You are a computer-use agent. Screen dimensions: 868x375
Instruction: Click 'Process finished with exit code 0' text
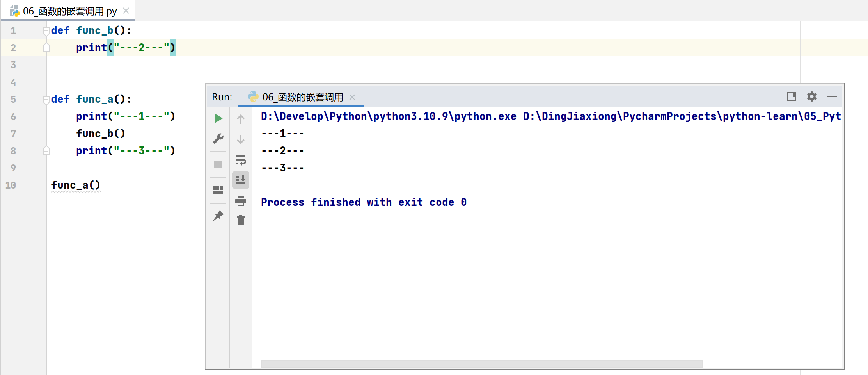364,202
